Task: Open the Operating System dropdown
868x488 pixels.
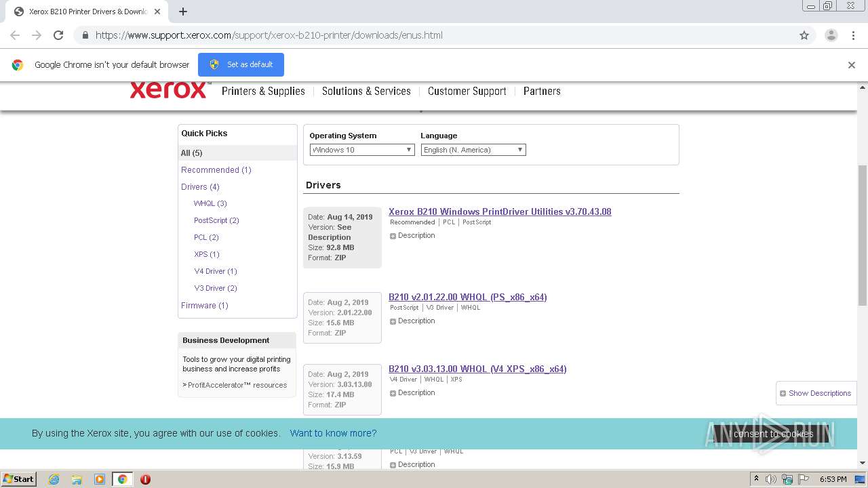Action: [362, 150]
